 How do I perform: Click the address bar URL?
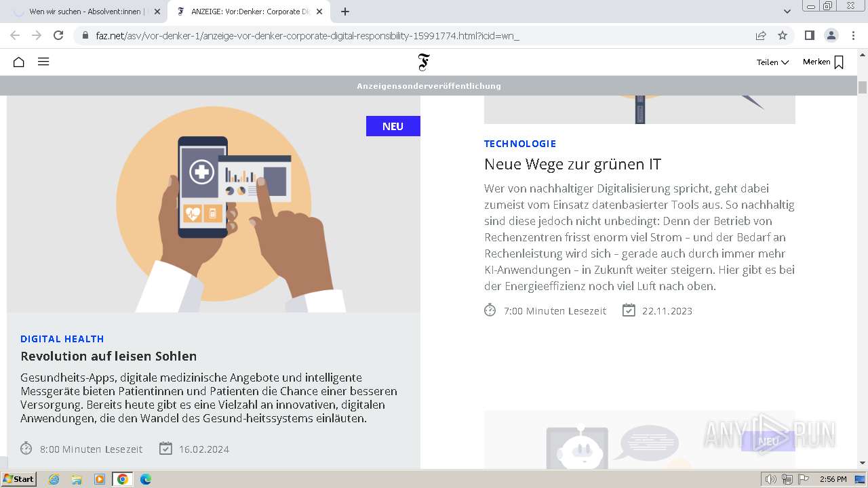click(307, 36)
